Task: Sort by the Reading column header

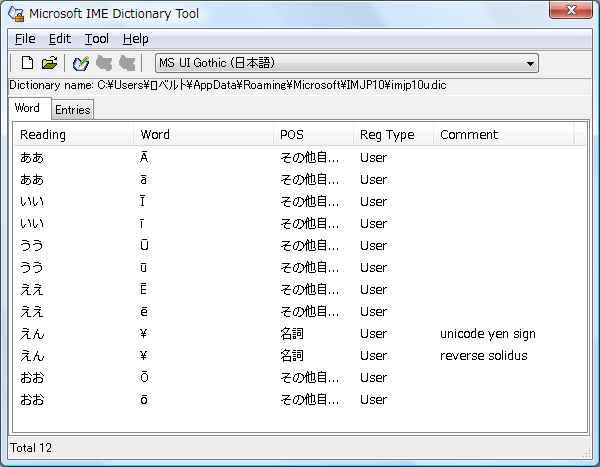Action: pos(73,135)
